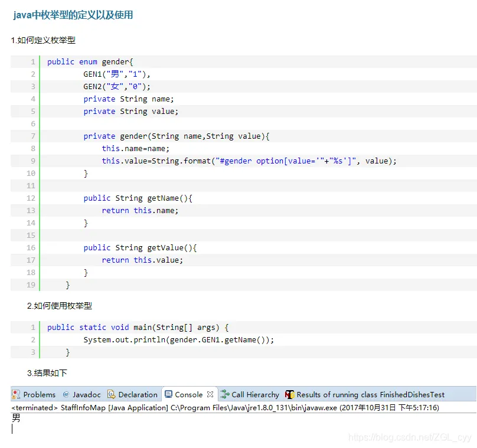Open the Call Hierarchy tab
Viewport: 477px width, 448px height.
pyautogui.click(x=250, y=394)
